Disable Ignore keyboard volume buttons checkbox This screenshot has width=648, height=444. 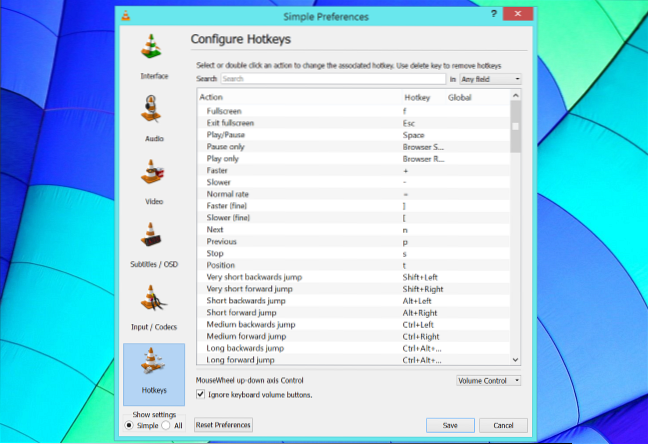[x=201, y=395]
